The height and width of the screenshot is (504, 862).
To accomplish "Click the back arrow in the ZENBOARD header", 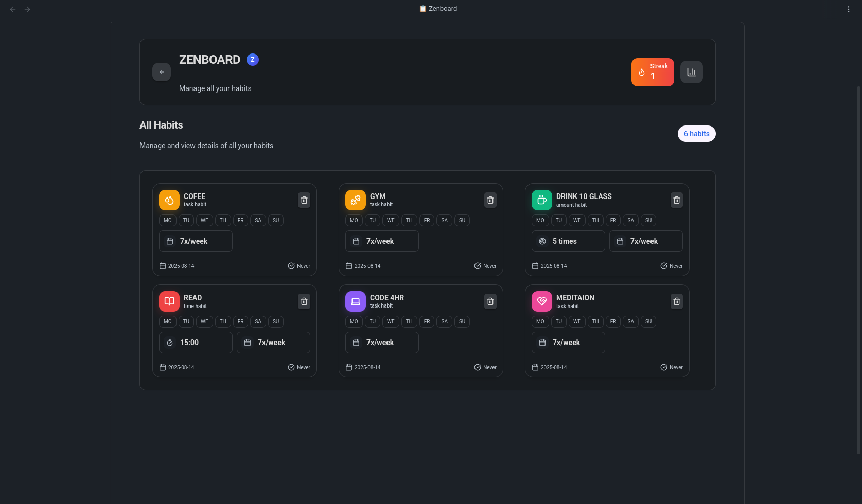I will pyautogui.click(x=161, y=72).
